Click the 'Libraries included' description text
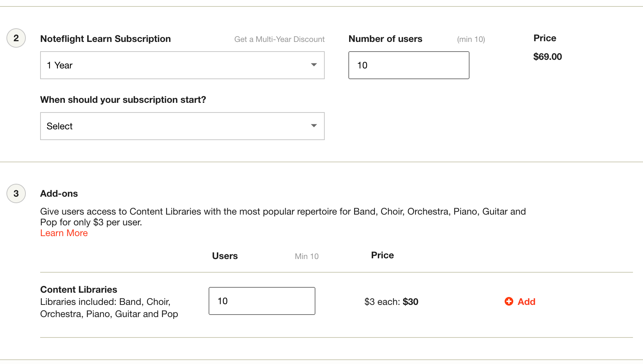This screenshot has width=643, height=364. 109,308
